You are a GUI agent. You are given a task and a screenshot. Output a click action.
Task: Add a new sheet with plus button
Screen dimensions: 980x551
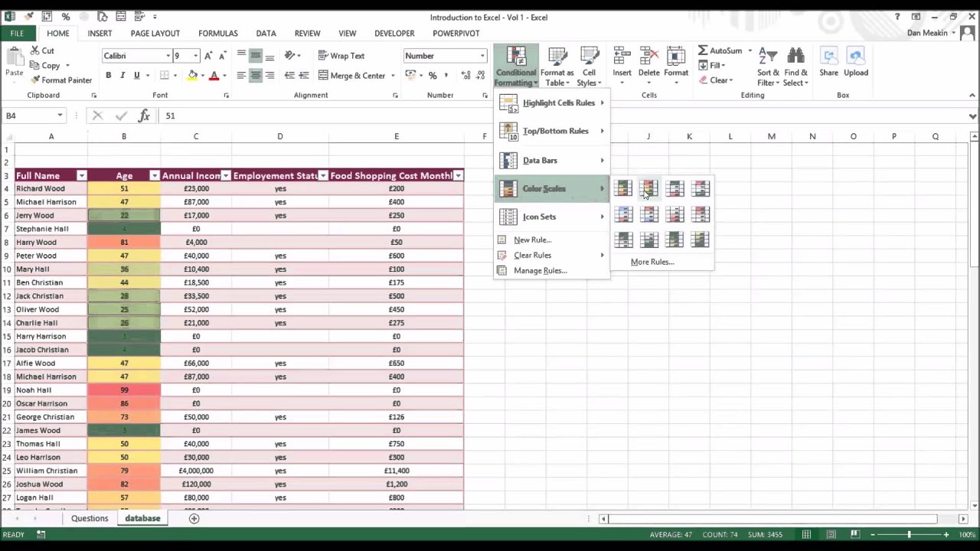(194, 519)
